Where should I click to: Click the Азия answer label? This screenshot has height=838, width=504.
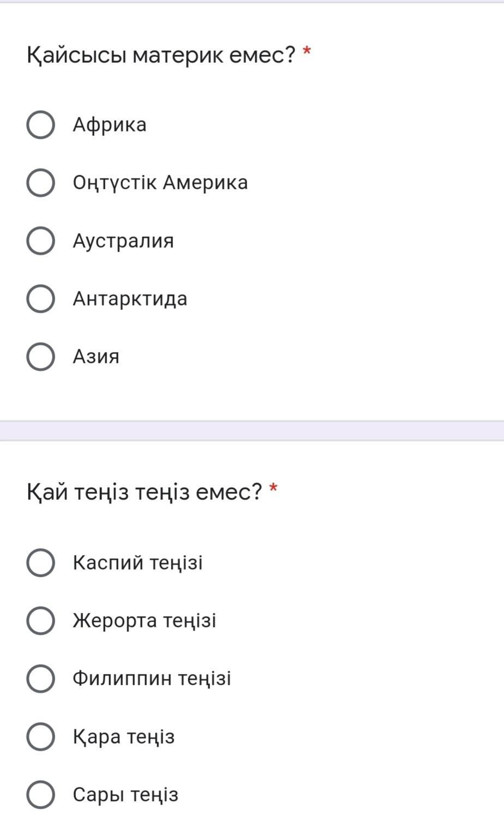(x=96, y=357)
